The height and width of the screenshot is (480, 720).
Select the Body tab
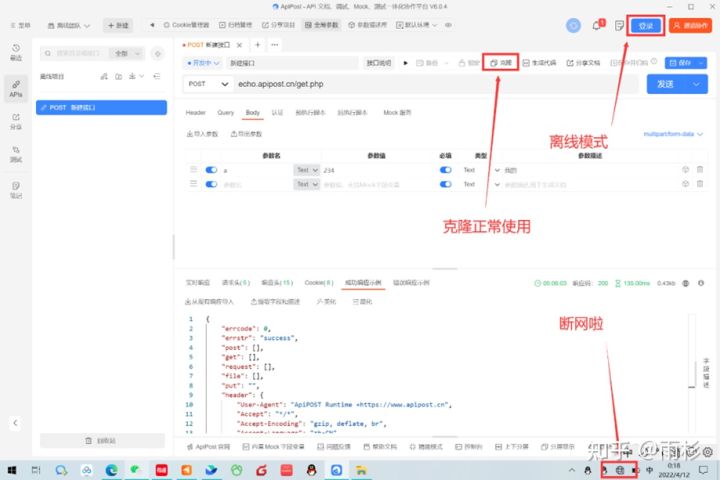pyautogui.click(x=253, y=113)
